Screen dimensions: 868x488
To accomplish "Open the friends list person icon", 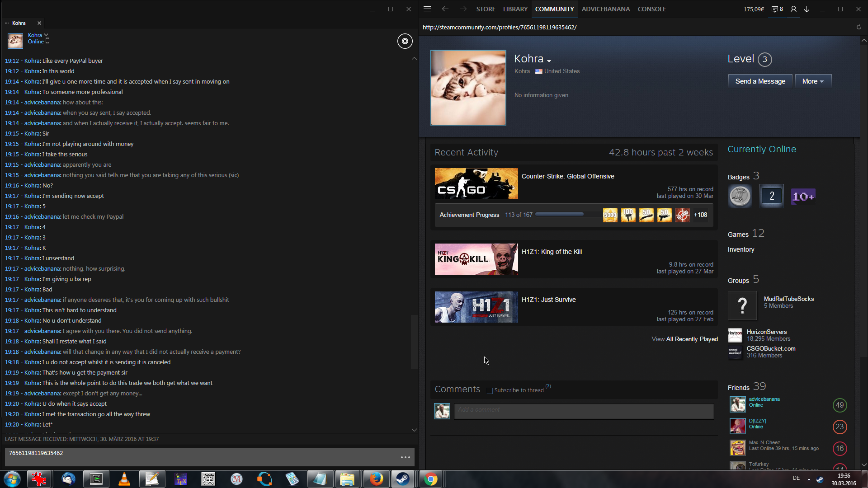I will pyautogui.click(x=793, y=9).
